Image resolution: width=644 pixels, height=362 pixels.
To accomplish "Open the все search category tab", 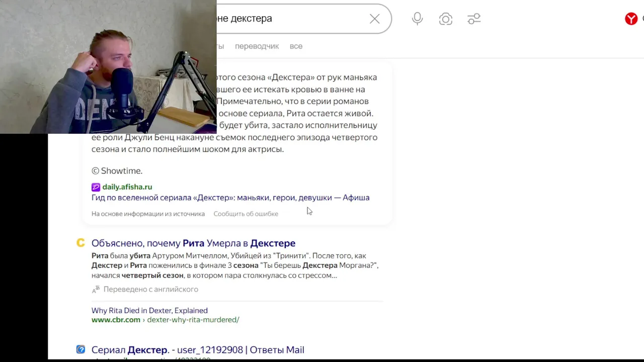I will (296, 46).
